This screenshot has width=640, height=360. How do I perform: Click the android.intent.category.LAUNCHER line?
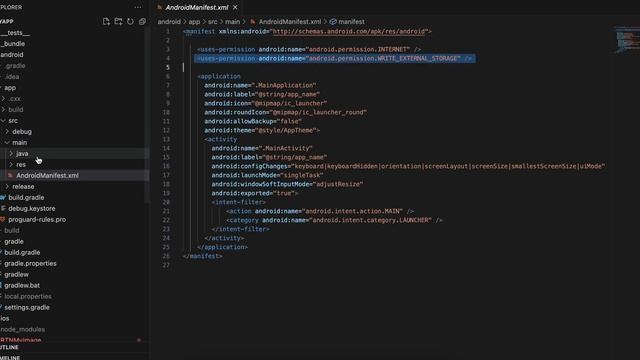334,220
